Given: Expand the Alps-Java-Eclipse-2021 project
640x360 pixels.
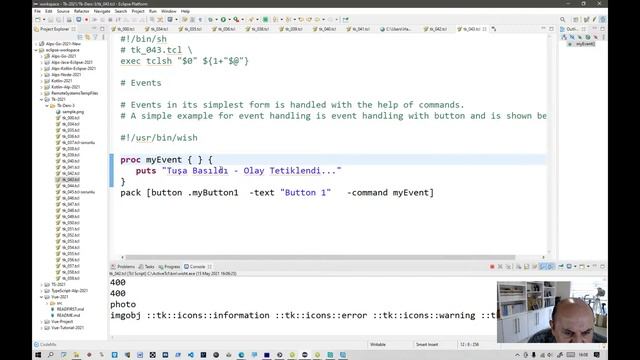Looking at the screenshot, I should 42,62.
